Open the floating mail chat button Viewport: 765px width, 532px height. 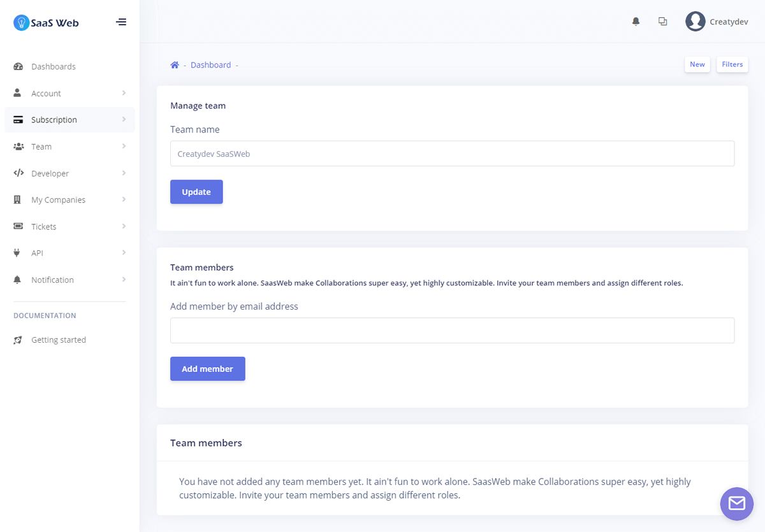point(736,504)
